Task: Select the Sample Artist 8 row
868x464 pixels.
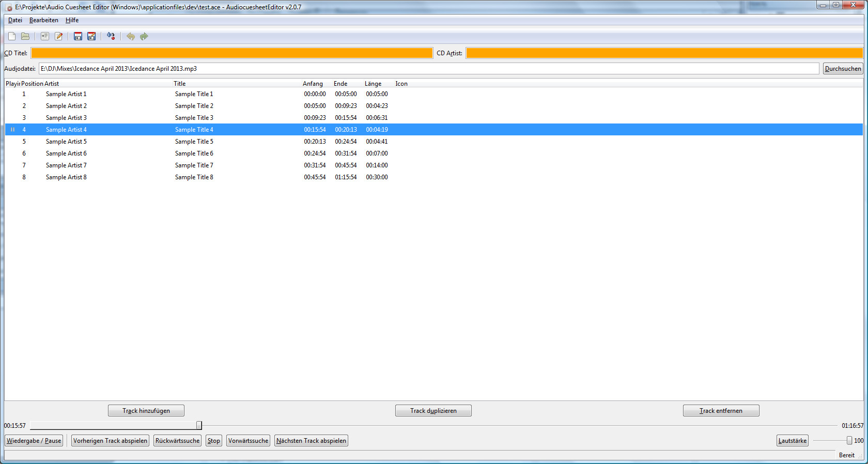Action: click(x=433, y=177)
